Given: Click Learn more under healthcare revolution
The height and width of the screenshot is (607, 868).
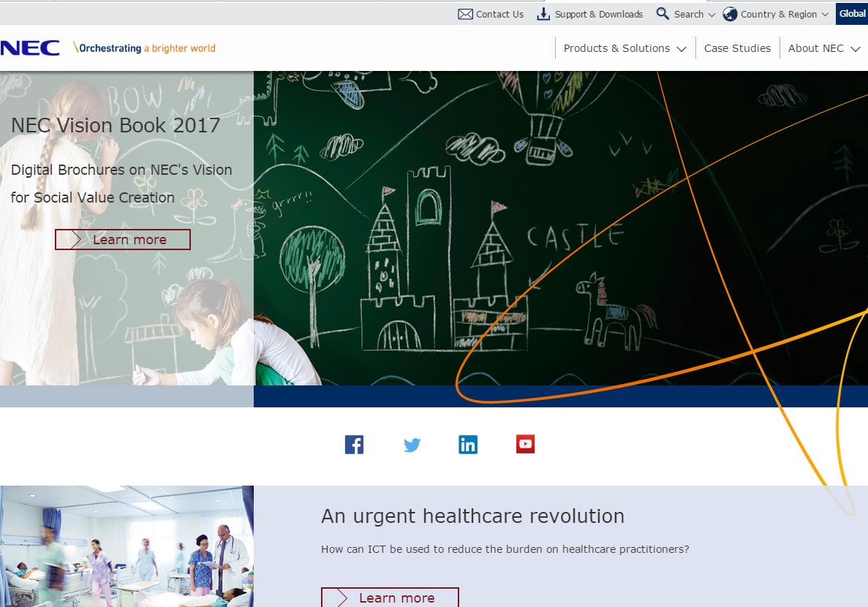Looking at the screenshot, I should [390, 597].
